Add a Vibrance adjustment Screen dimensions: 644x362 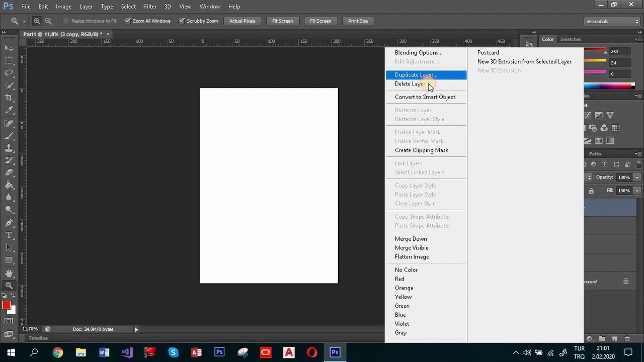pyautogui.click(x=610, y=116)
